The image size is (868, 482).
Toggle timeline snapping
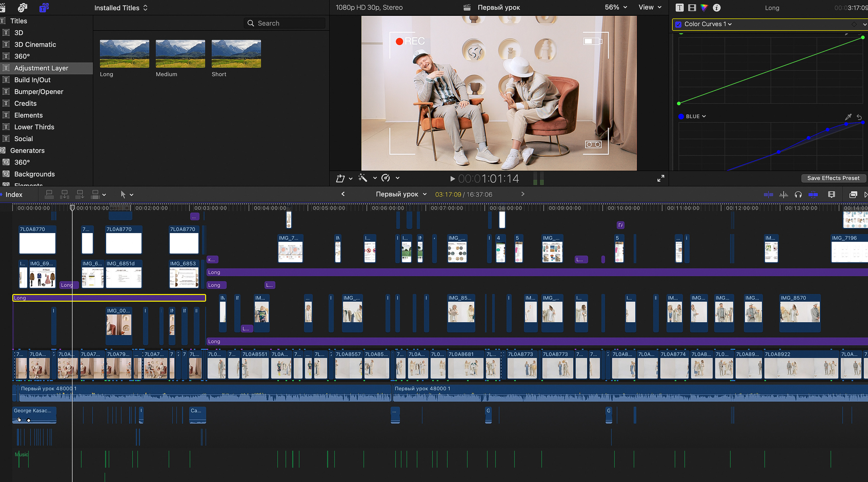pos(813,194)
